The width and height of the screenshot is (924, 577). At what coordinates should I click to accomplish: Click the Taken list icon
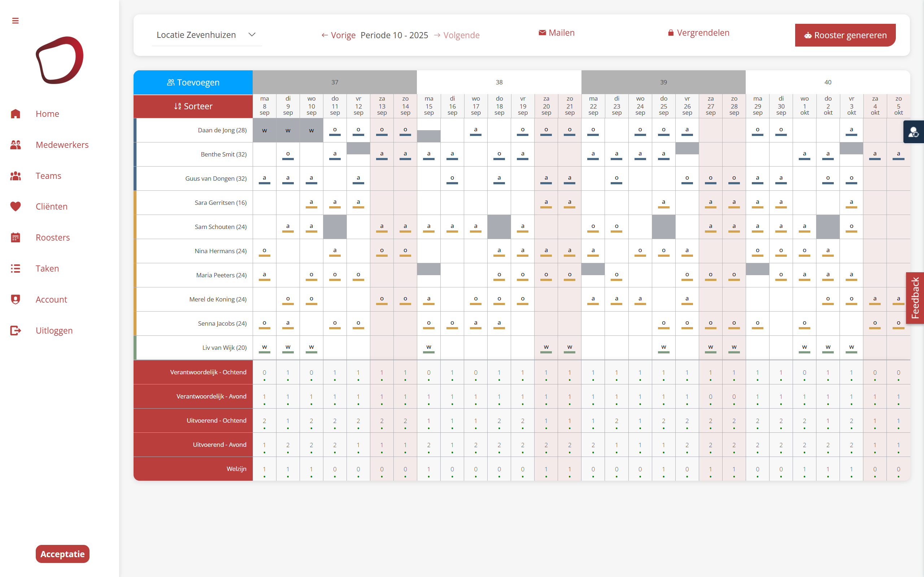tap(15, 268)
